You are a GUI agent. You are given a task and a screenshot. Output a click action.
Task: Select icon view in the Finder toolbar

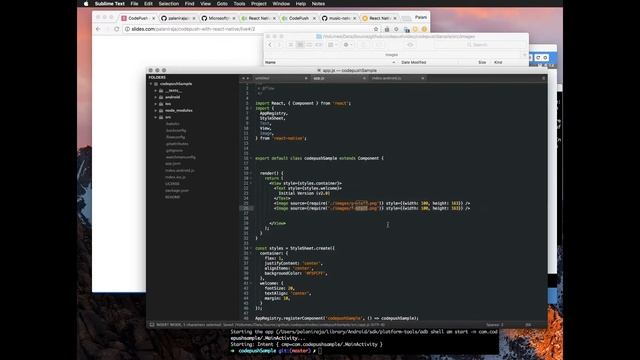pos(291,44)
